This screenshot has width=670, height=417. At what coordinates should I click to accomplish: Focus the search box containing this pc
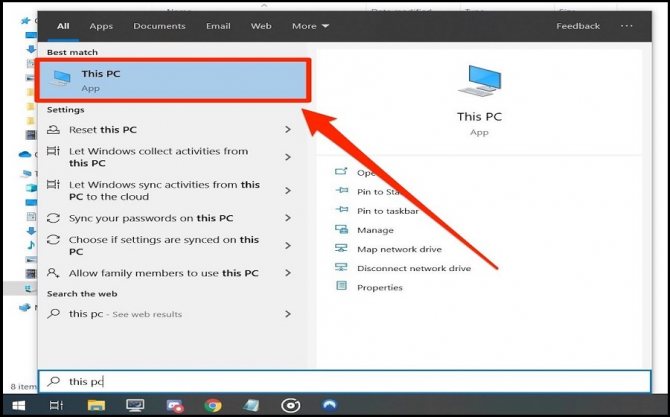(x=345, y=381)
